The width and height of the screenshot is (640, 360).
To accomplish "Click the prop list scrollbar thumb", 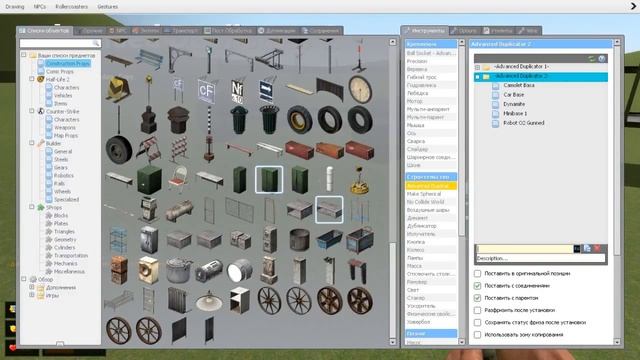I will tap(393, 290).
